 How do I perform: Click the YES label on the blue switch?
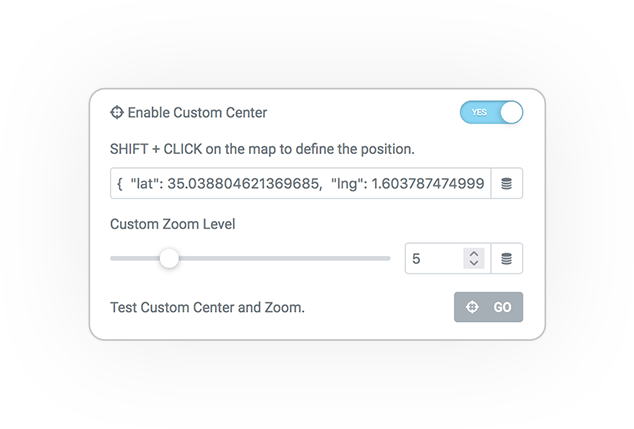pyautogui.click(x=479, y=112)
